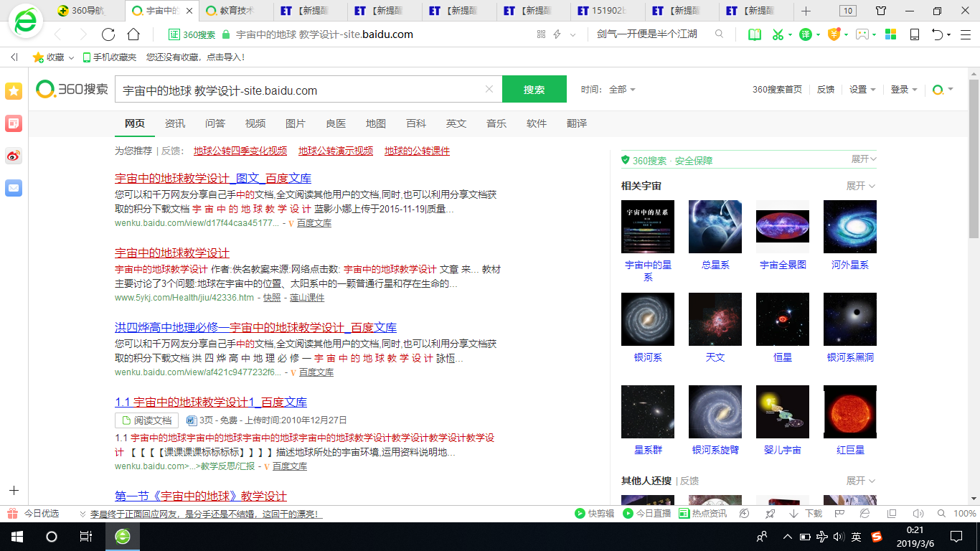This screenshot has width=980, height=551.
Task: Click the green 搜索 button
Action: tap(534, 90)
